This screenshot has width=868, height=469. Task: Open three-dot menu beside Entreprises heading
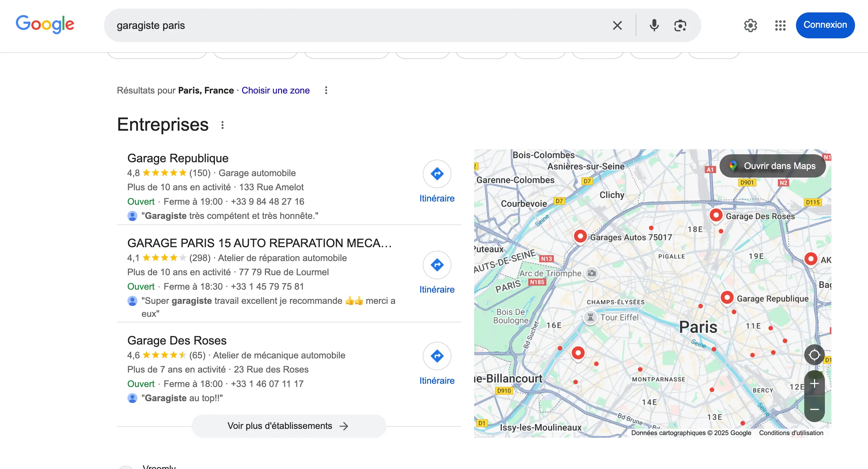coord(222,125)
